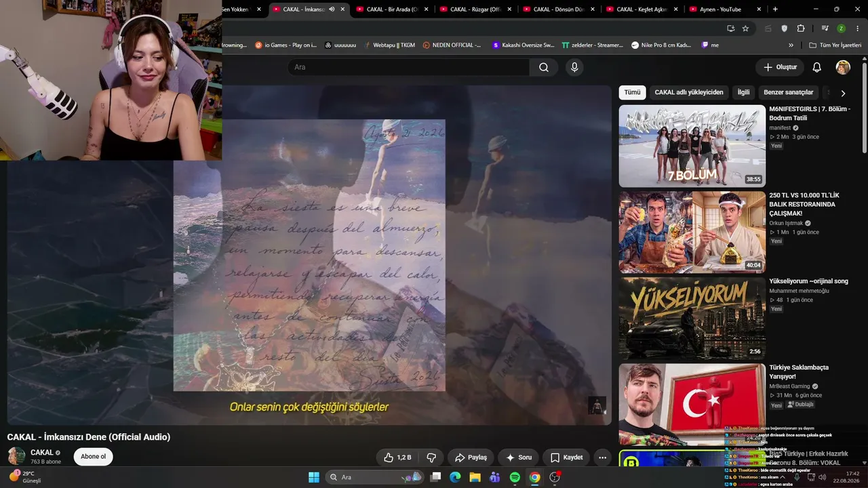Viewport: 868px width, 488px height.
Task: Open the Oluştur create menu
Action: point(780,67)
